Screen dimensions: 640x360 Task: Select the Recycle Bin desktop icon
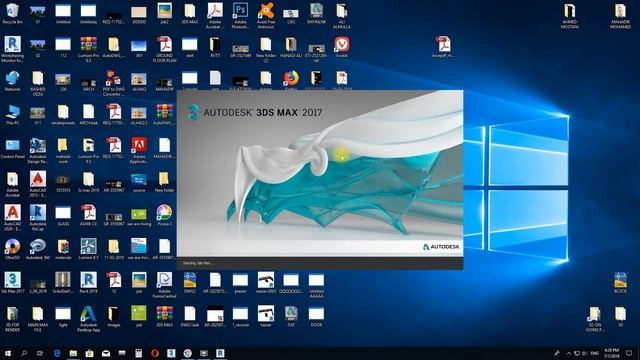click(x=12, y=13)
